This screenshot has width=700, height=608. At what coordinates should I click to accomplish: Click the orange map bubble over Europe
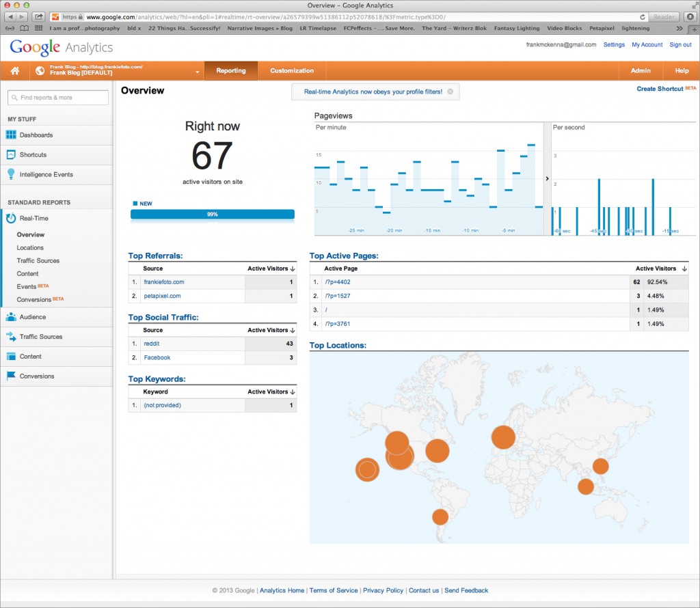(503, 437)
